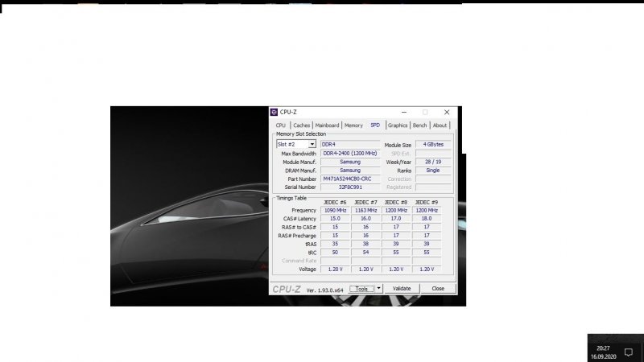Click the 1163 MHz frequency cell
644x362 pixels.
[x=365, y=210]
